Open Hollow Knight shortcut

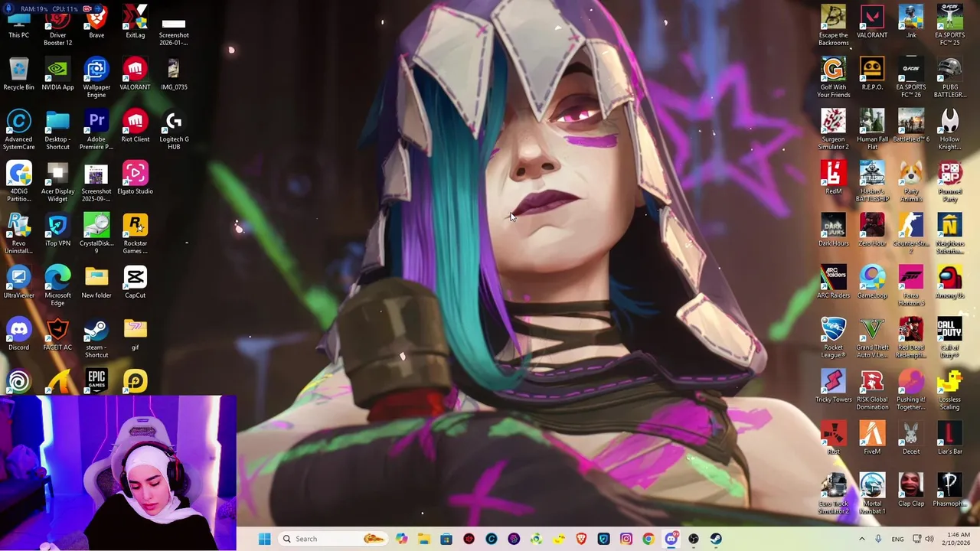click(x=949, y=130)
